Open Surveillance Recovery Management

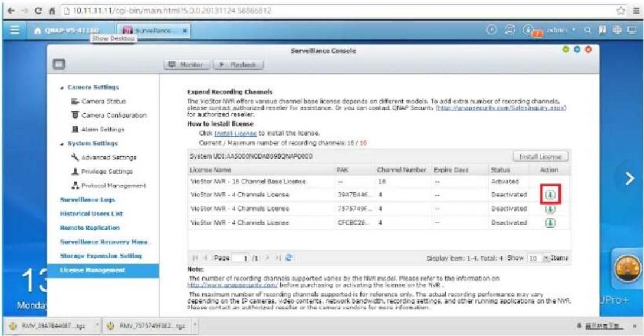(x=105, y=242)
